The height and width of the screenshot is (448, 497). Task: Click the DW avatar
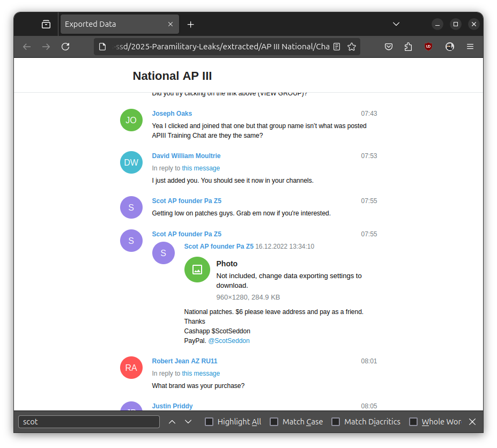131,162
